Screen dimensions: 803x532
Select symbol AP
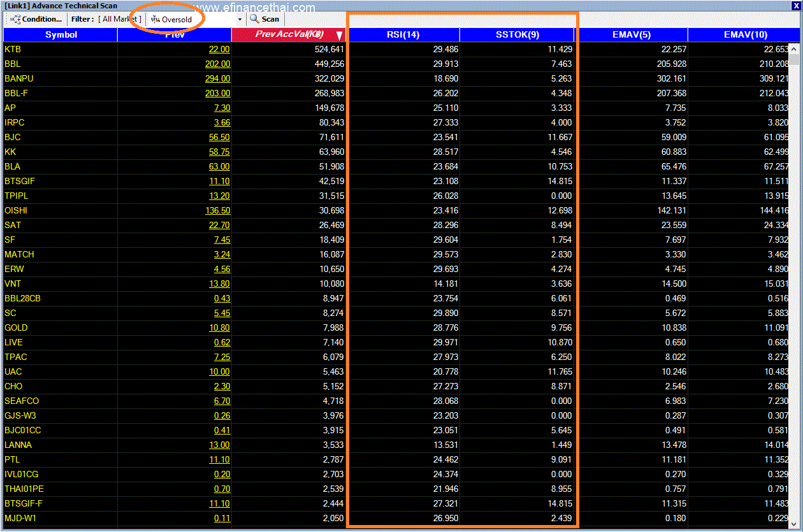(x=10, y=108)
